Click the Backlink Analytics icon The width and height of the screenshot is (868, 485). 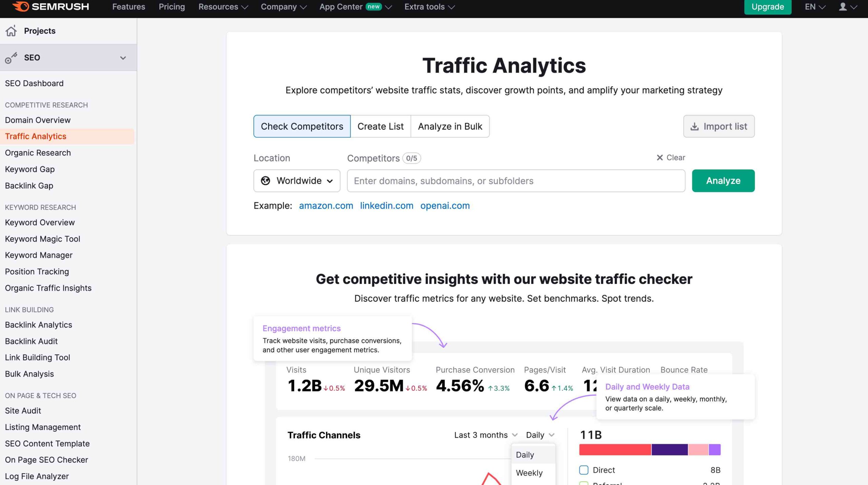point(38,325)
